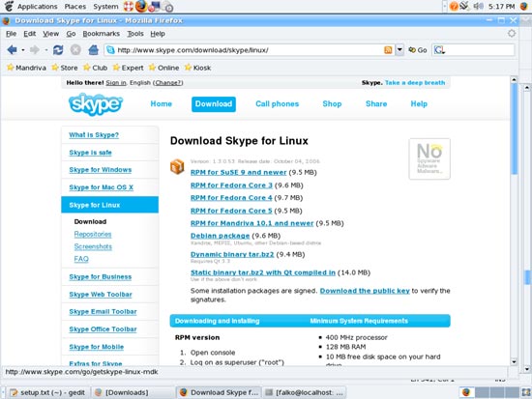Image resolution: width=532 pixels, height=399 pixels.
Task: Open the Back history dropdown arrow
Action: click(23, 50)
